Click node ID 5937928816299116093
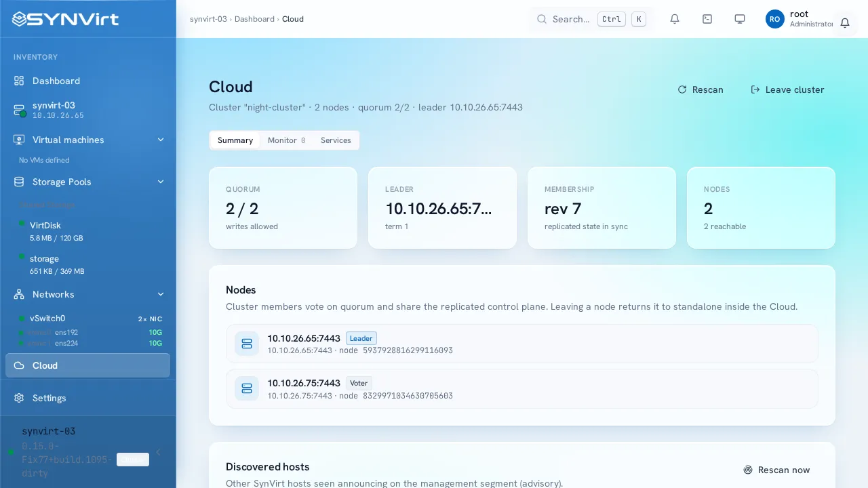This screenshot has height=488, width=868. pyautogui.click(x=408, y=350)
